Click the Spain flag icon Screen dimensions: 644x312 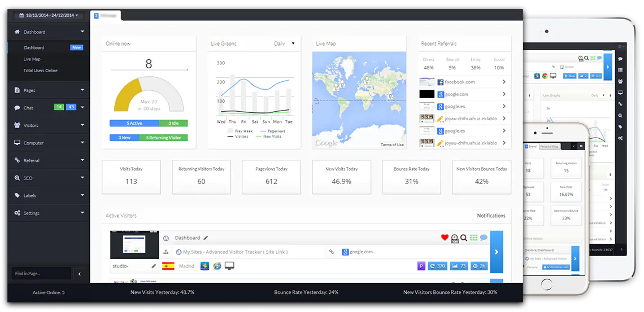[168, 266]
